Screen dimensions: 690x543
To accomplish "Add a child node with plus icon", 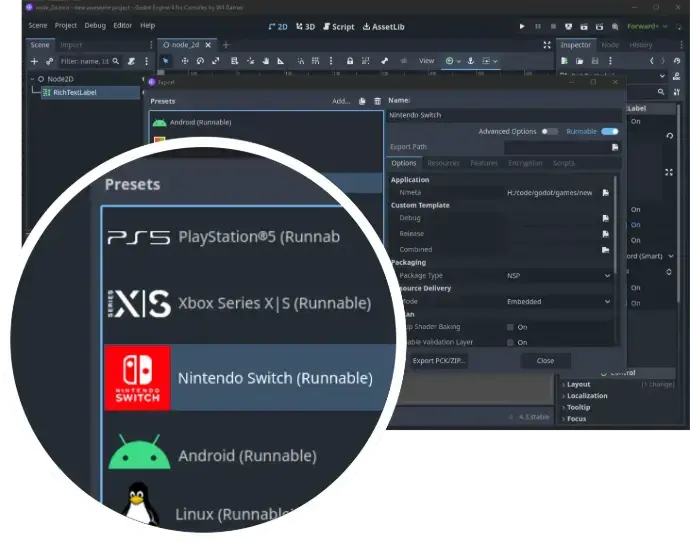I will (x=34, y=61).
